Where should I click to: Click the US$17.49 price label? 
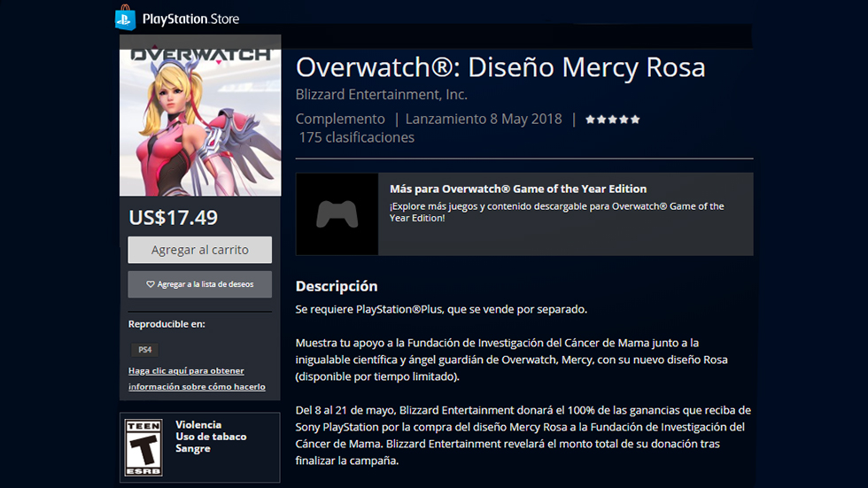(174, 218)
